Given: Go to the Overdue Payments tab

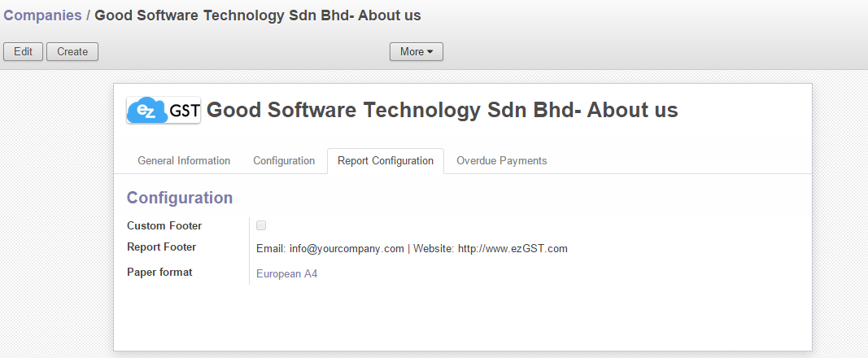Looking at the screenshot, I should click(x=501, y=161).
